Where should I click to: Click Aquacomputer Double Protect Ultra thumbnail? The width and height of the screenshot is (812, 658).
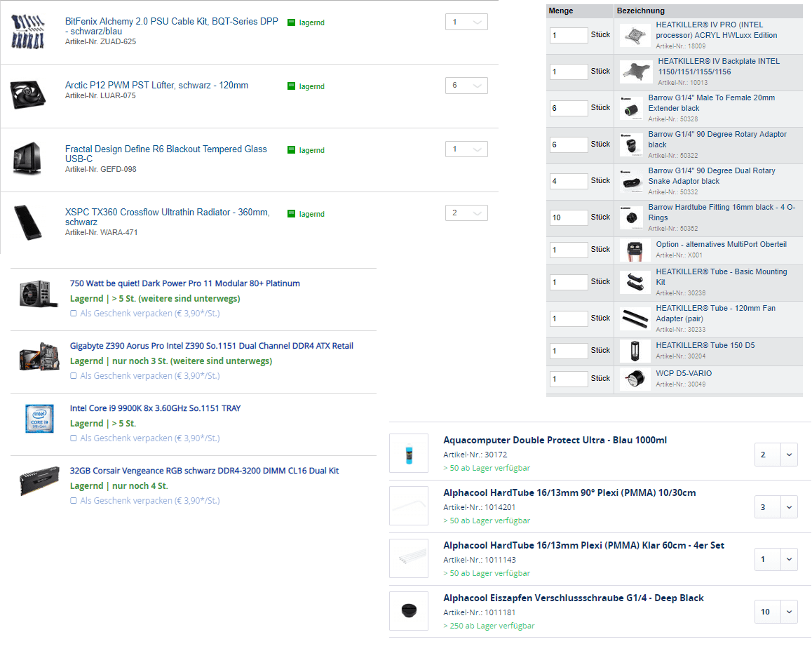[x=409, y=453]
